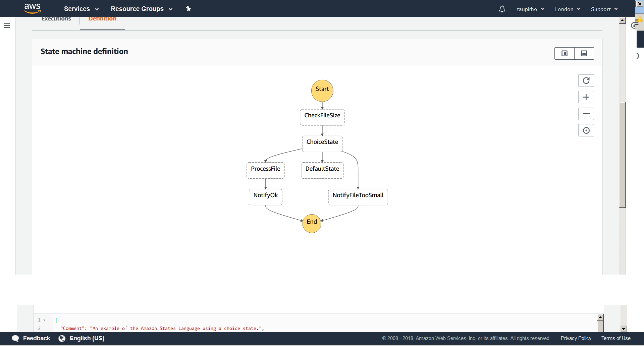Select the NotifyFileTooSmall state node
This screenshot has width=644, height=346.
click(x=358, y=197)
